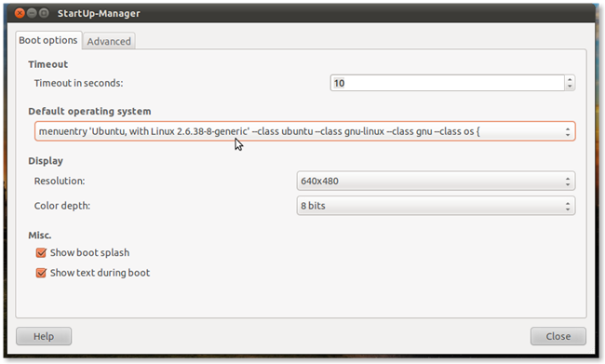Increase timeout with the up stepper arrow
The image size is (605, 364).
570,79
